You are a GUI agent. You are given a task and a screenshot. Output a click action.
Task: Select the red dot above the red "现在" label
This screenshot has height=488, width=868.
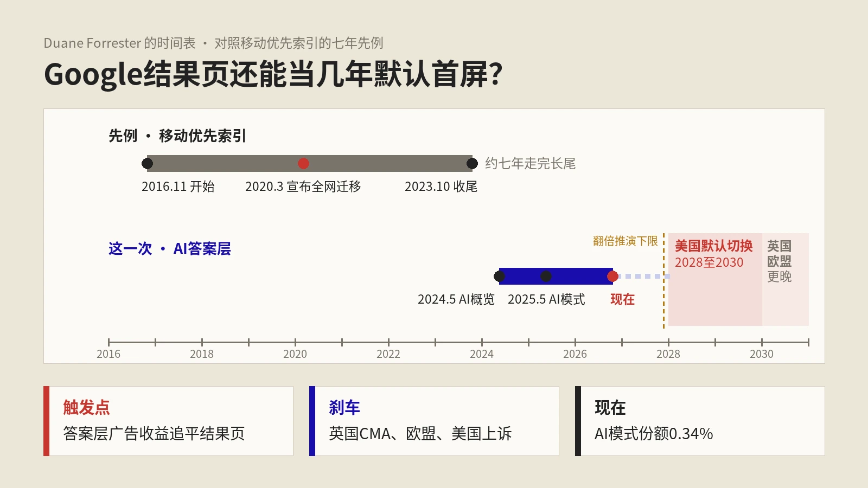point(612,277)
